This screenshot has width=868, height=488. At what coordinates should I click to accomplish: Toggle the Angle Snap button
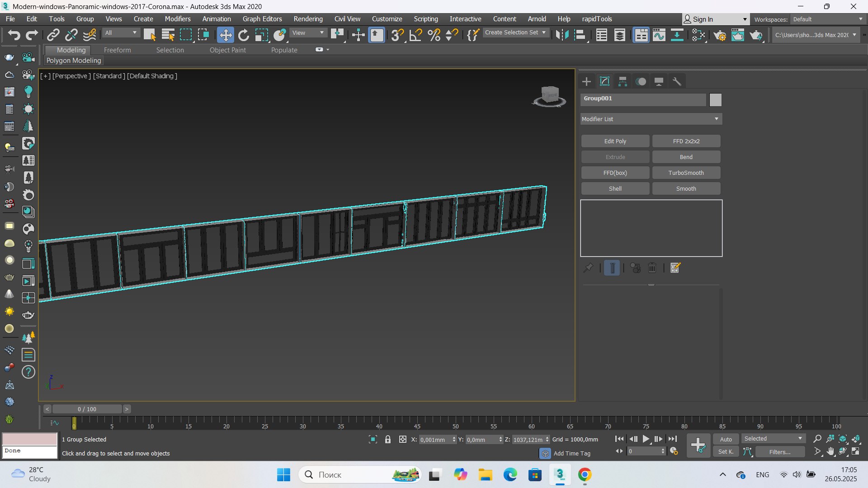click(x=415, y=35)
